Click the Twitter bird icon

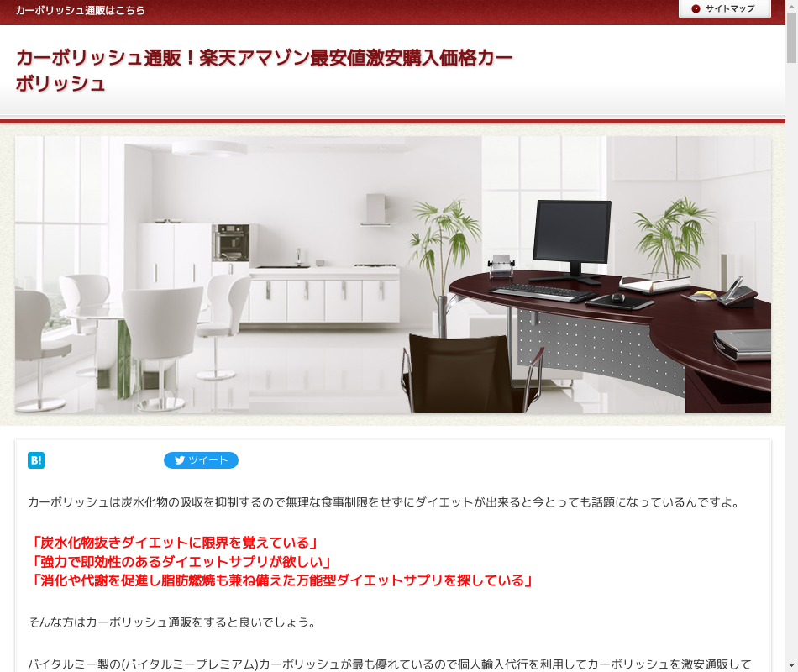(179, 460)
